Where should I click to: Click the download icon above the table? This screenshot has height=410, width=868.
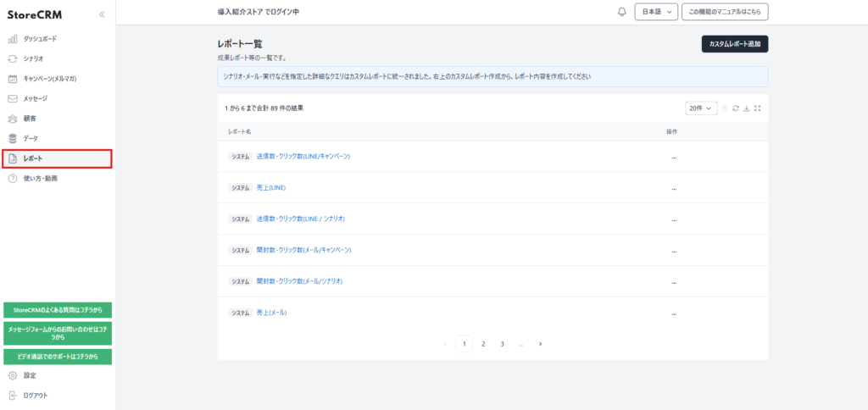(x=747, y=108)
